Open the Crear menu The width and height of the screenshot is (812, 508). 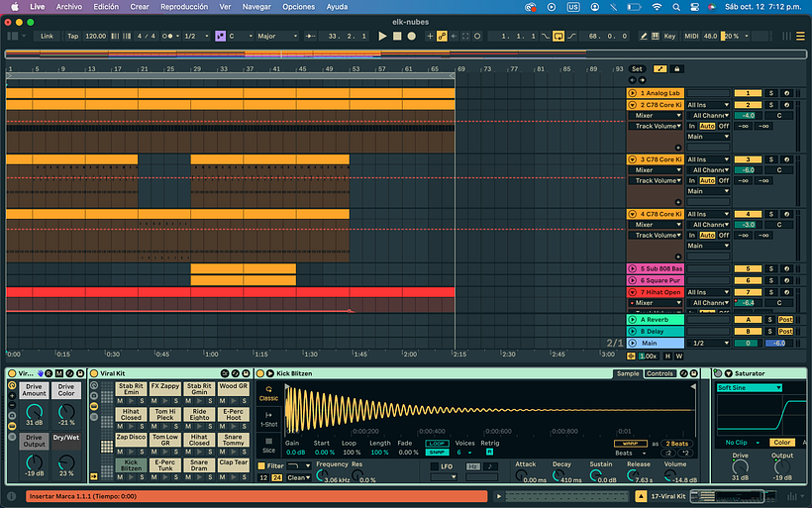(140, 6)
